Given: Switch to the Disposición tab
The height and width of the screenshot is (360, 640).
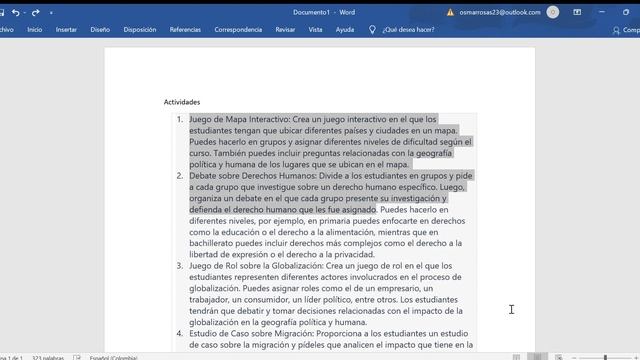Looking at the screenshot, I should point(140,29).
